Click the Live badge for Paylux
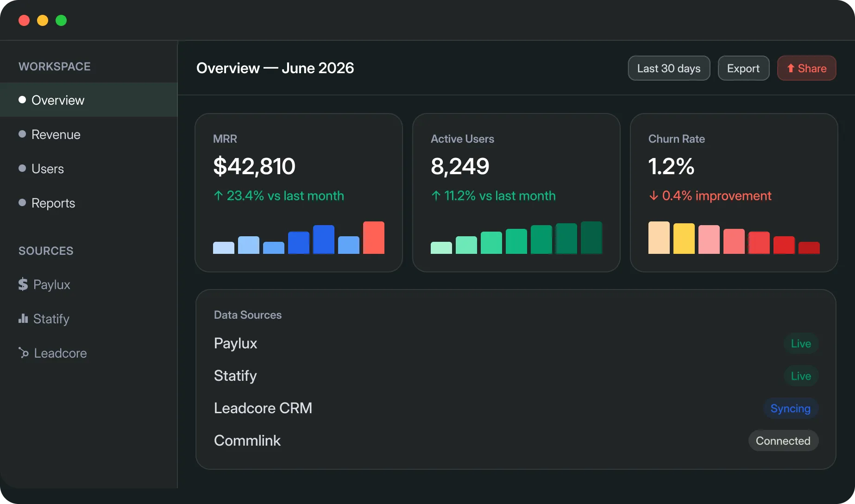Image resolution: width=855 pixels, height=504 pixels. tap(801, 343)
